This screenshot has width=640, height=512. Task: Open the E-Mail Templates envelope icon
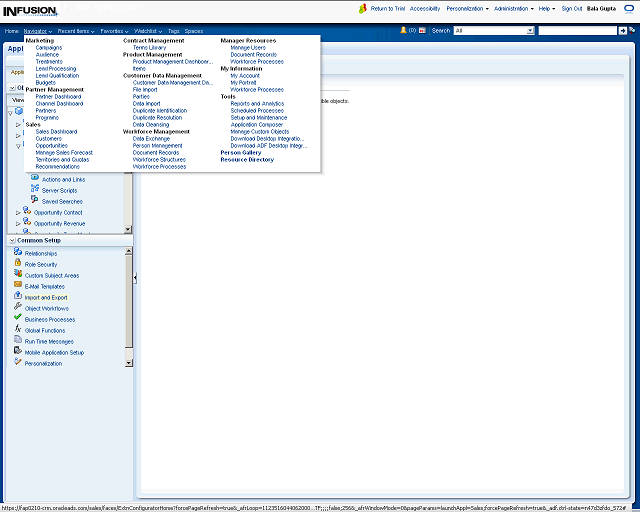(x=18, y=286)
